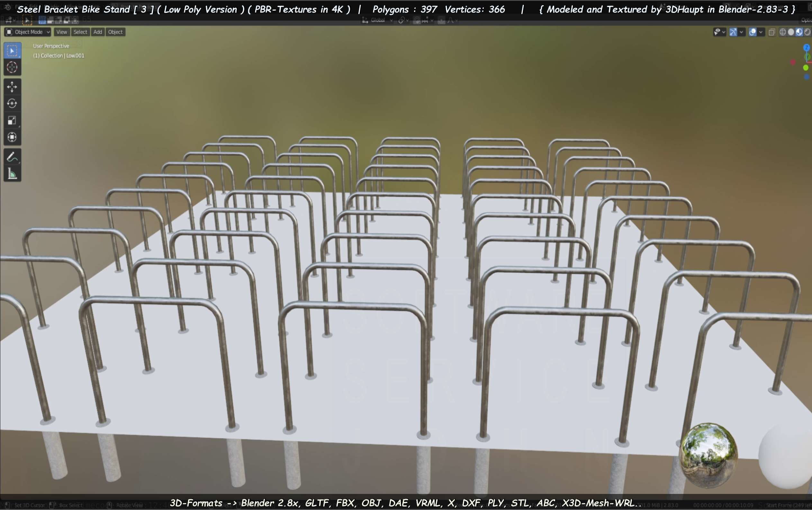Switch to Material Preview shading mode
This screenshot has width=812, height=510.
(x=799, y=32)
